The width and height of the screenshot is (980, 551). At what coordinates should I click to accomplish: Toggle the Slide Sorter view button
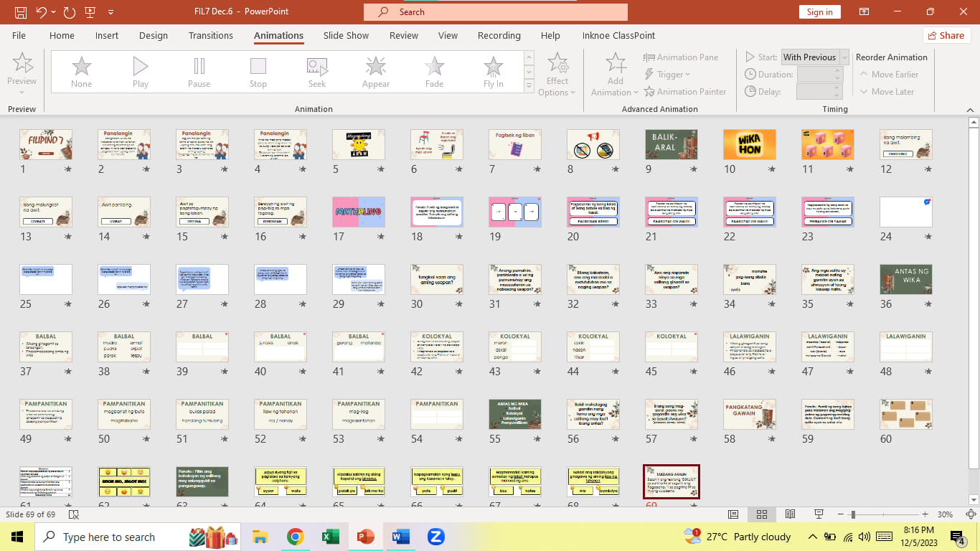(762, 514)
